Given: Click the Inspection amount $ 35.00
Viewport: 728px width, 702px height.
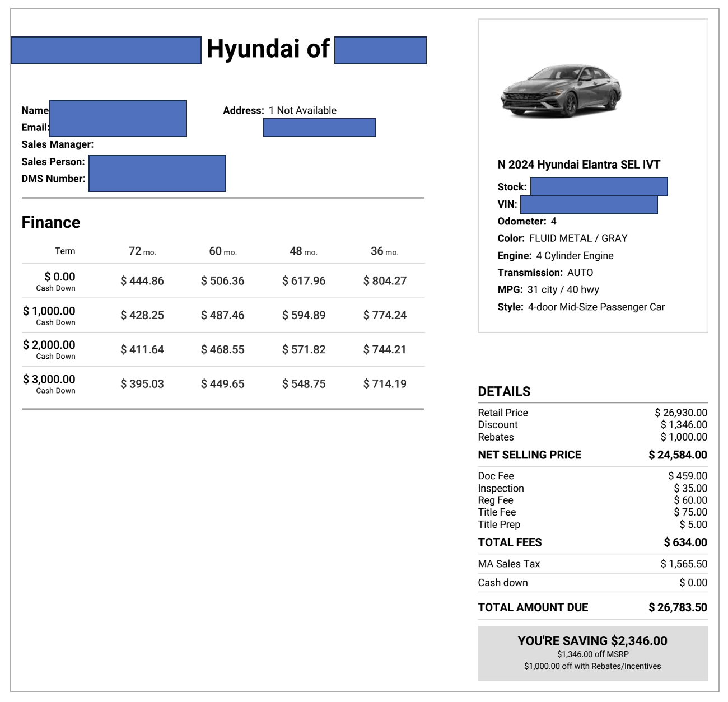Looking at the screenshot, I should (x=690, y=488).
